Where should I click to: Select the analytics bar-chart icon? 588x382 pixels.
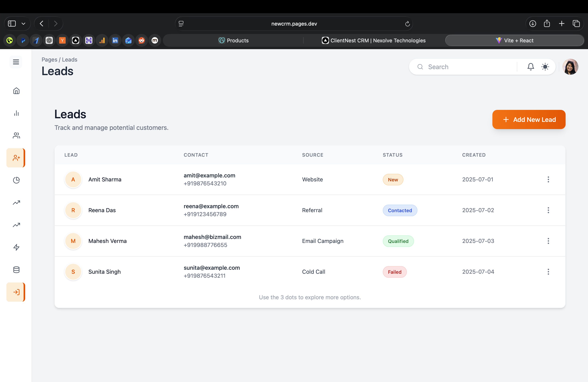coord(16,113)
